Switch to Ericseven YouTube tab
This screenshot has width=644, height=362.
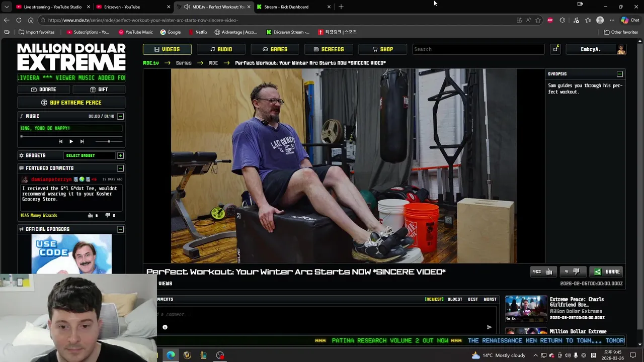click(x=133, y=7)
